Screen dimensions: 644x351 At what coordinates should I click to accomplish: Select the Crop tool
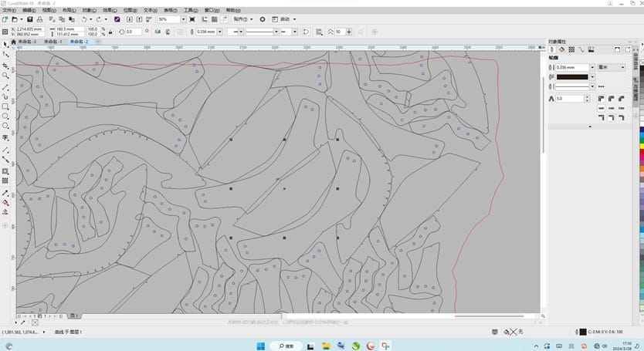click(5, 66)
